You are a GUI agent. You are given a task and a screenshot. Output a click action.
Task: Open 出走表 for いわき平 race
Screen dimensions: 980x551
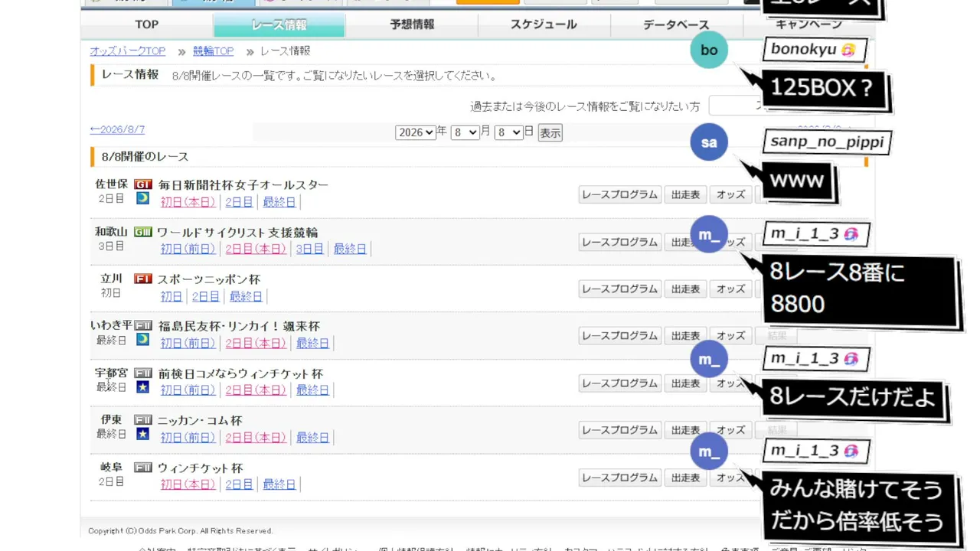(x=685, y=335)
